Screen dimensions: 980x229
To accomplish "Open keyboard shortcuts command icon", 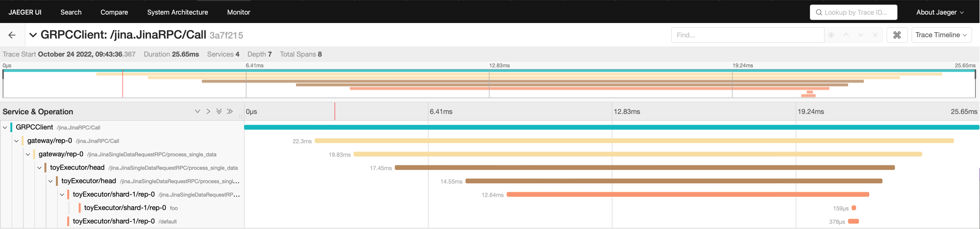I will (x=897, y=35).
